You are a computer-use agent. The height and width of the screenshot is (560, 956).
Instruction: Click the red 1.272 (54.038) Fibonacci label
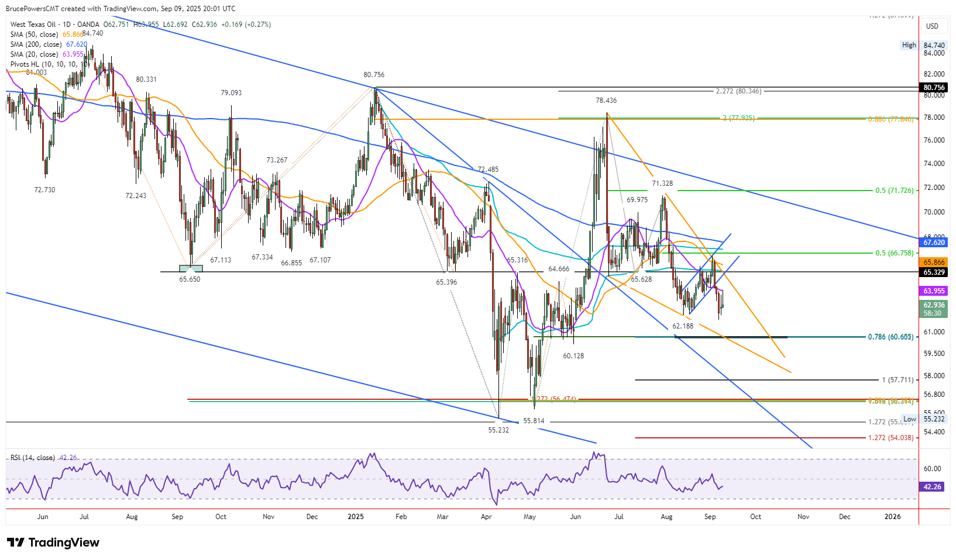(891, 438)
